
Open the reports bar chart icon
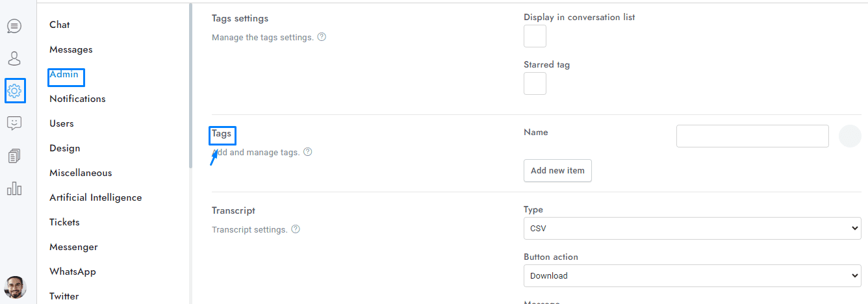click(14, 188)
